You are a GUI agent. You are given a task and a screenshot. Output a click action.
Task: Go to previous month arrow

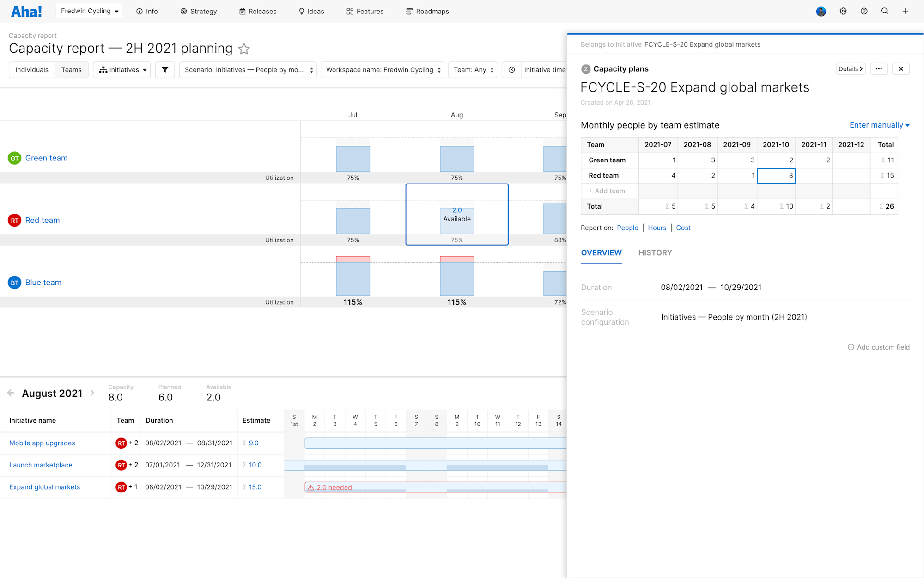[11, 393]
